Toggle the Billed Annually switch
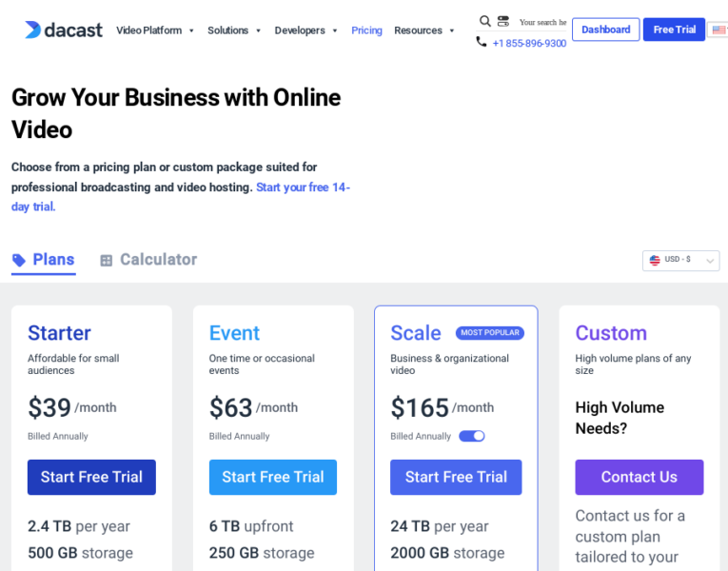The image size is (728, 571). (472, 436)
